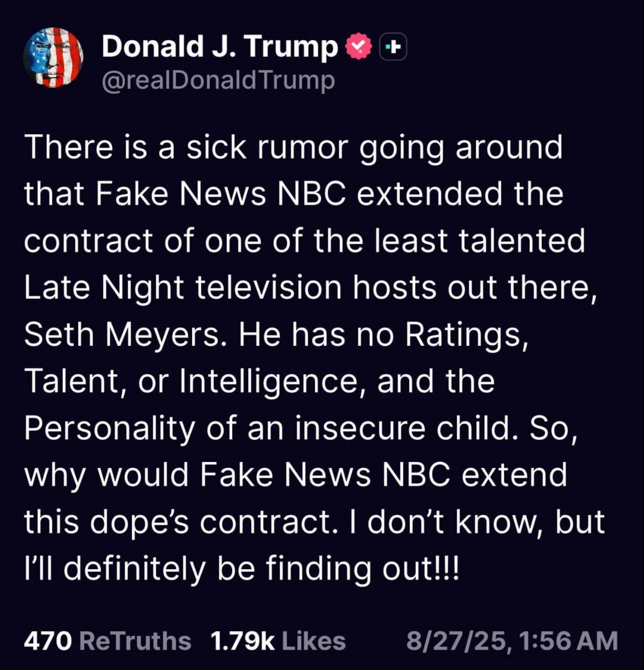
Task: Open the @realDonaldTrump handle
Action: [x=218, y=80]
